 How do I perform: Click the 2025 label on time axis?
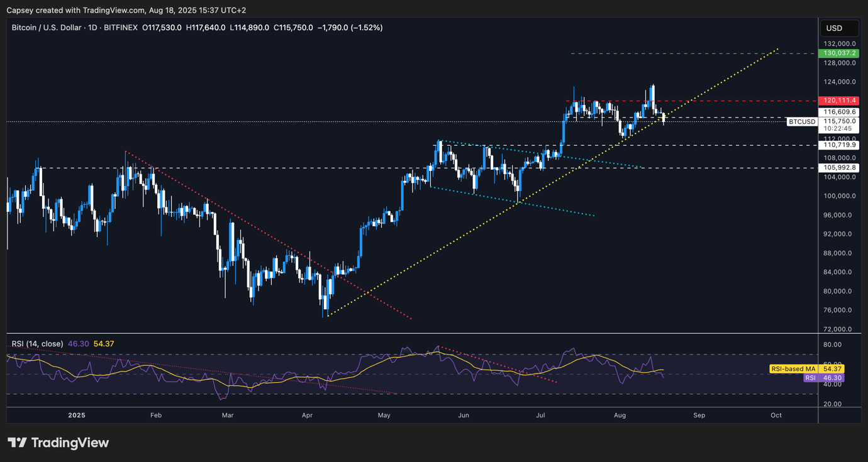coord(76,415)
